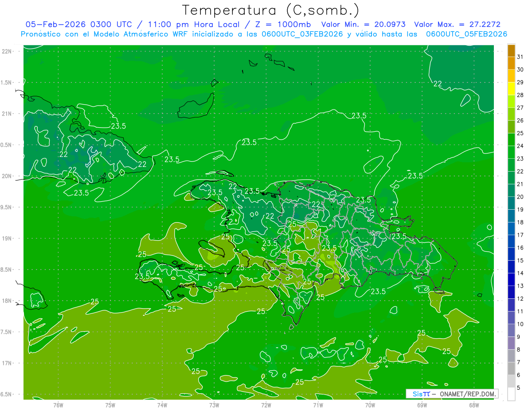Click the "Valor Max. = 27.2272" value
This screenshot has width=532, height=411.
457,24
